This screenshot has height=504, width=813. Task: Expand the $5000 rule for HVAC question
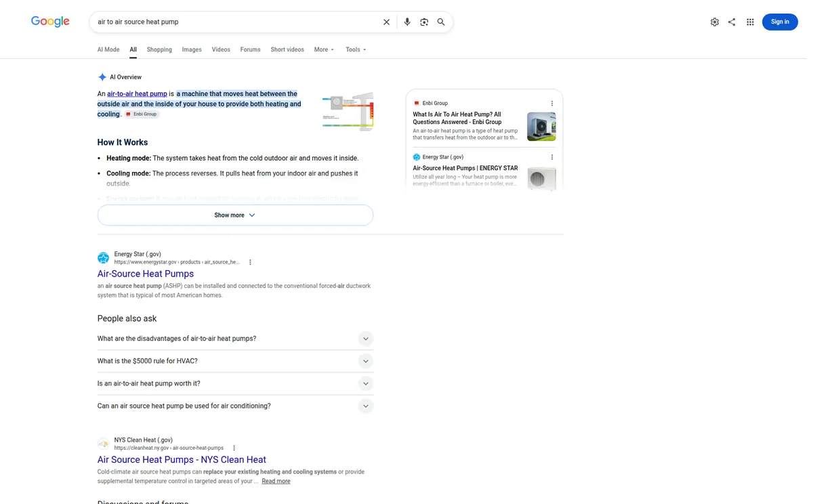pyautogui.click(x=235, y=361)
